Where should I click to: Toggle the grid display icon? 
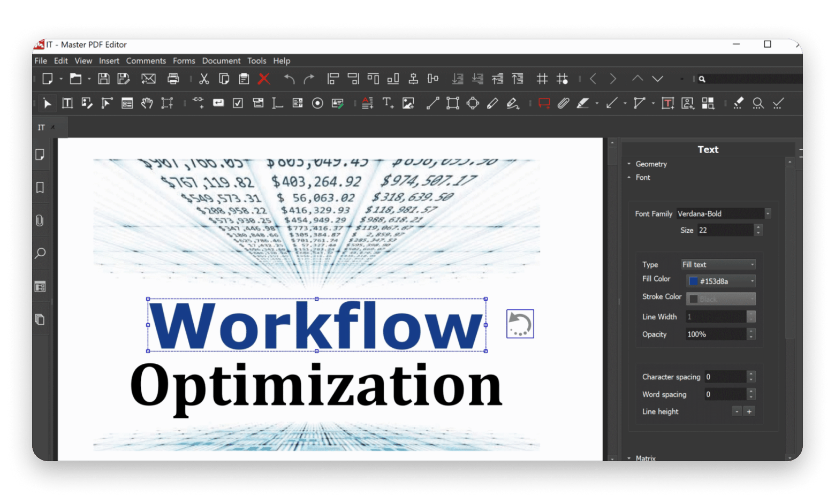coord(542,79)
